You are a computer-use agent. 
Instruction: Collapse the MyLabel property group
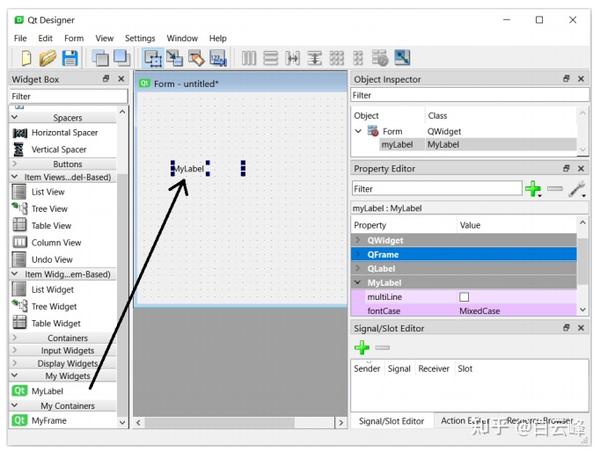pos(358,283)
